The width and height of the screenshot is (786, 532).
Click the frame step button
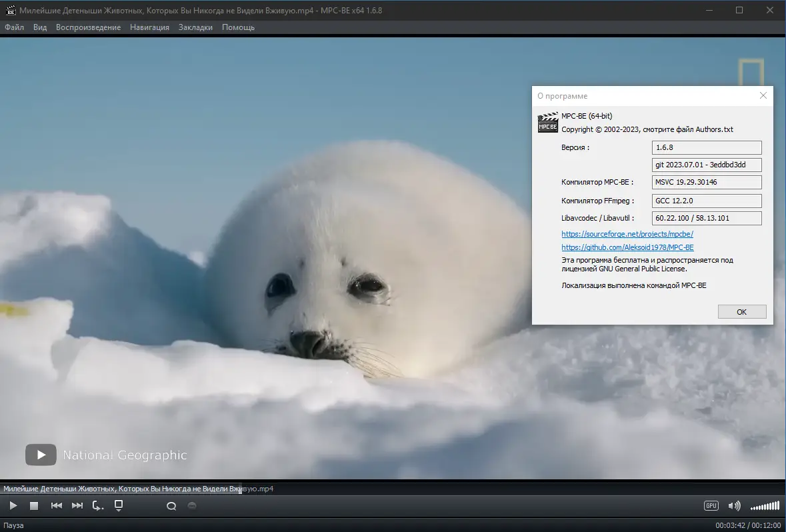tap(98, 506)
